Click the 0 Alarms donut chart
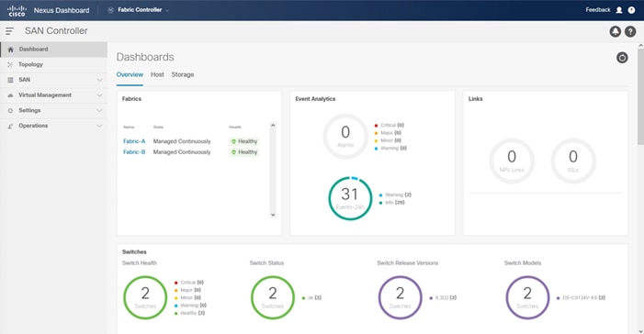The width and height of the screenshot is (644, 334). tap(345, 136)
